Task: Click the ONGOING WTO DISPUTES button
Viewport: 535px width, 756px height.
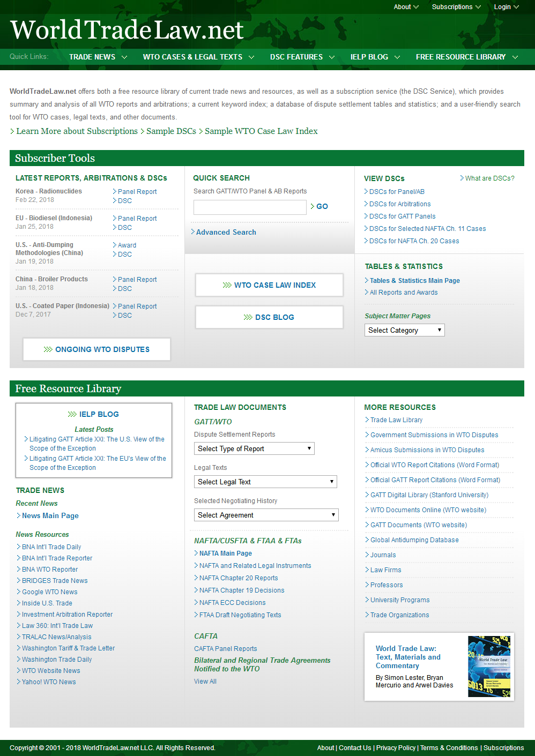Action: pos(96,349)
